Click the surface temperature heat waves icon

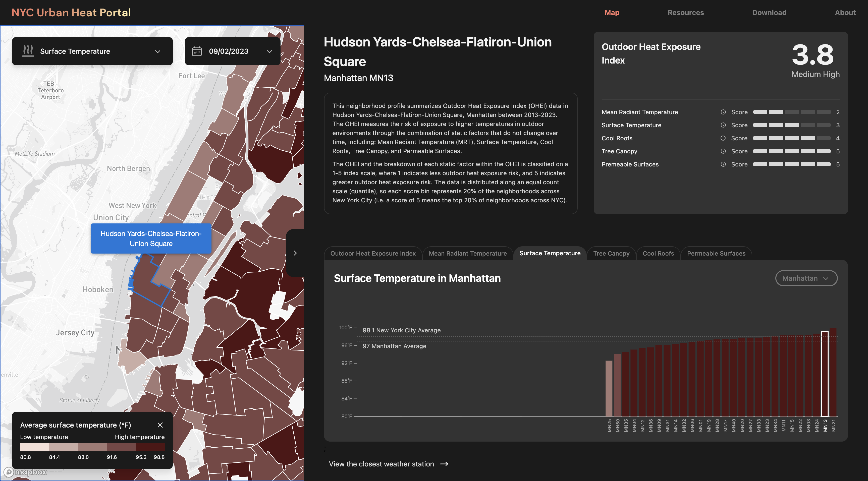coord(28,51)
